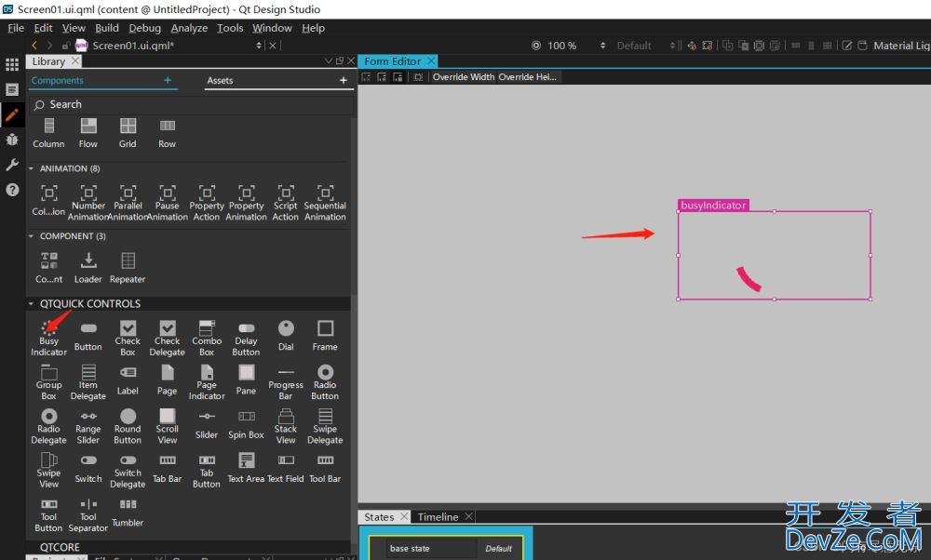Select the Busy Indicator component
This screenshot has width=931, height=560.
(x=48, y=339)
